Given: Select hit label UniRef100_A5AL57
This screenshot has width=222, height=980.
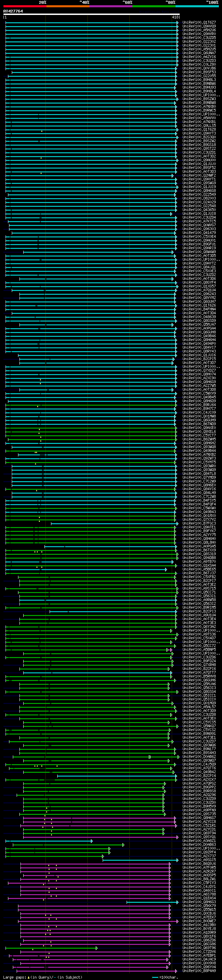Looking at the screenshot, I should [199, 707].
